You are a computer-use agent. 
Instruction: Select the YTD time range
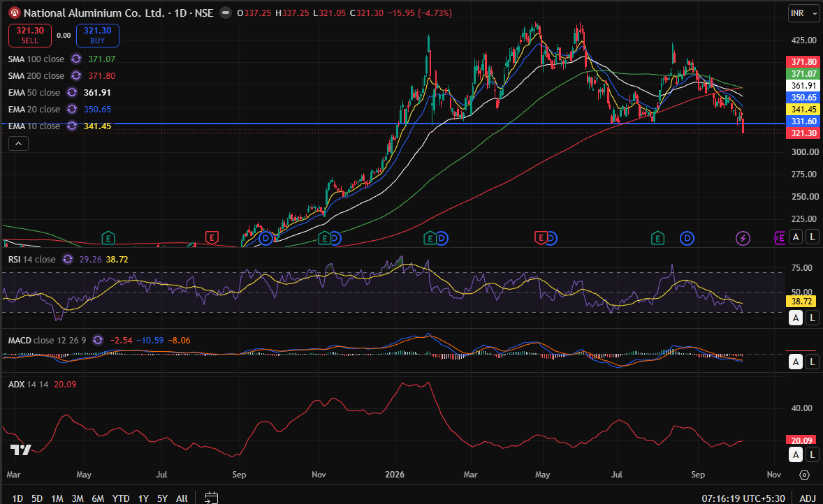click(x=122, y=498)
